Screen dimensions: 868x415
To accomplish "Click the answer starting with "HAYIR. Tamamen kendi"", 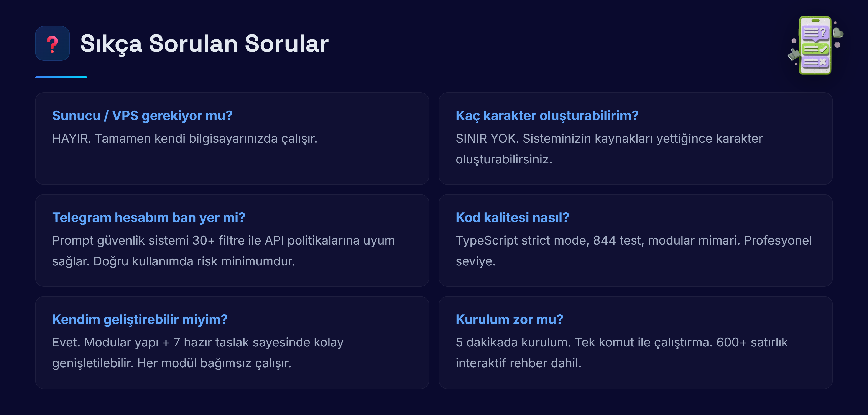I will click(x=185, y=139).
